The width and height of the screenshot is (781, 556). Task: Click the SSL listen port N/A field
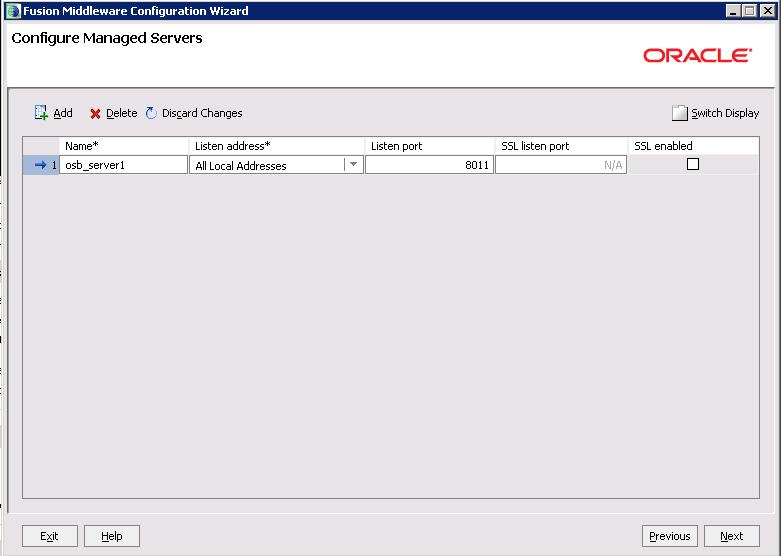click(x=561, y=165)
